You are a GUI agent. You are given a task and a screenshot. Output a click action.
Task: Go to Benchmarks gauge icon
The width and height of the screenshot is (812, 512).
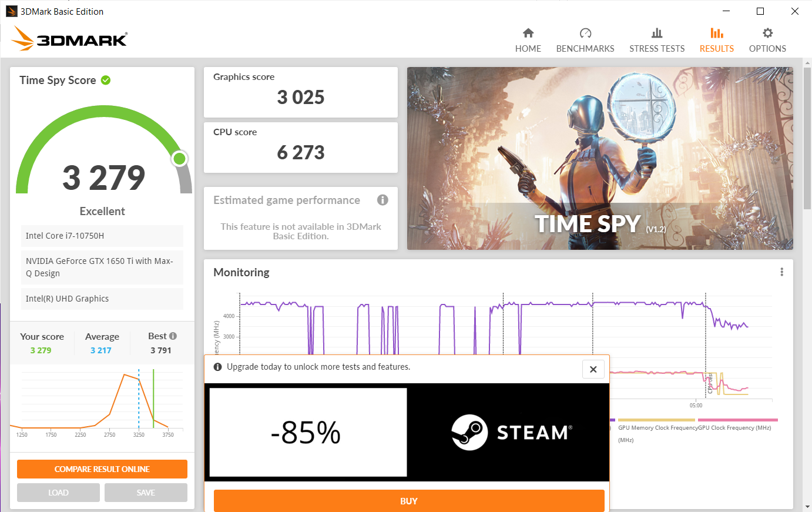coord(585,34)
